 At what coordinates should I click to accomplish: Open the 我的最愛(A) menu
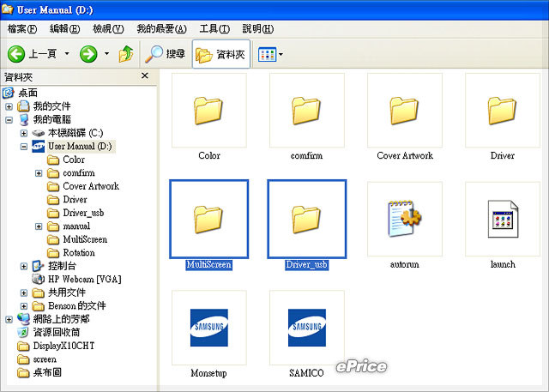pyautogui.click(x=162, y=28)
